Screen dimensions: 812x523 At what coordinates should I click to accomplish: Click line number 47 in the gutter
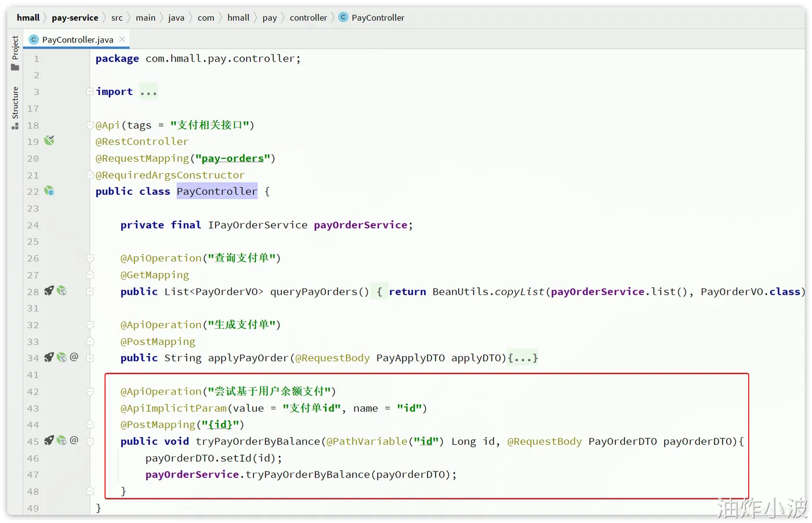(x=33, y=475)
